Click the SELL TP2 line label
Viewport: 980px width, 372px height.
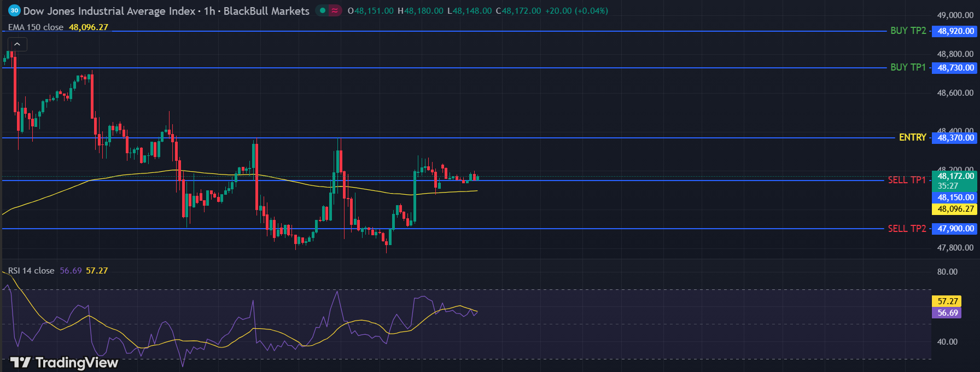(x=907, y=229)
